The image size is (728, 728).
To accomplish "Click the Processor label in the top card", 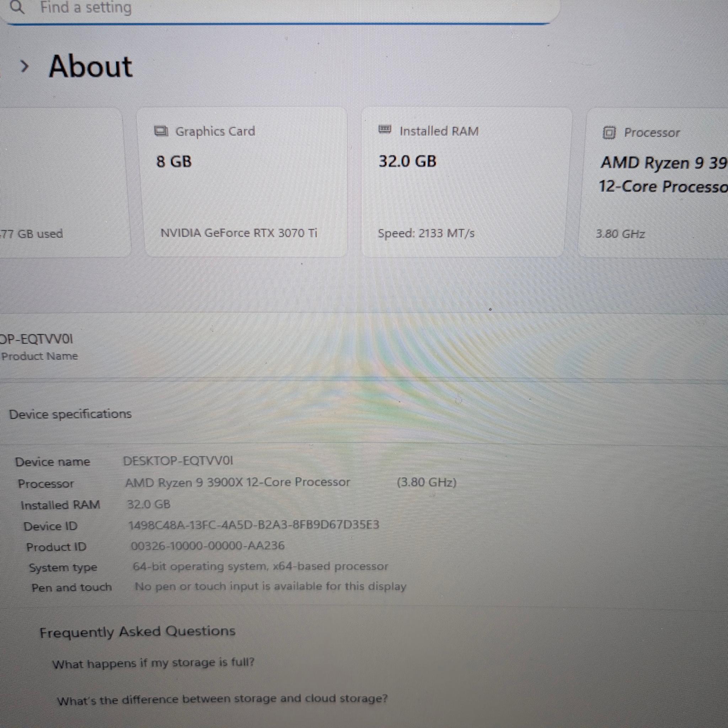I will (x=652, y=133).
